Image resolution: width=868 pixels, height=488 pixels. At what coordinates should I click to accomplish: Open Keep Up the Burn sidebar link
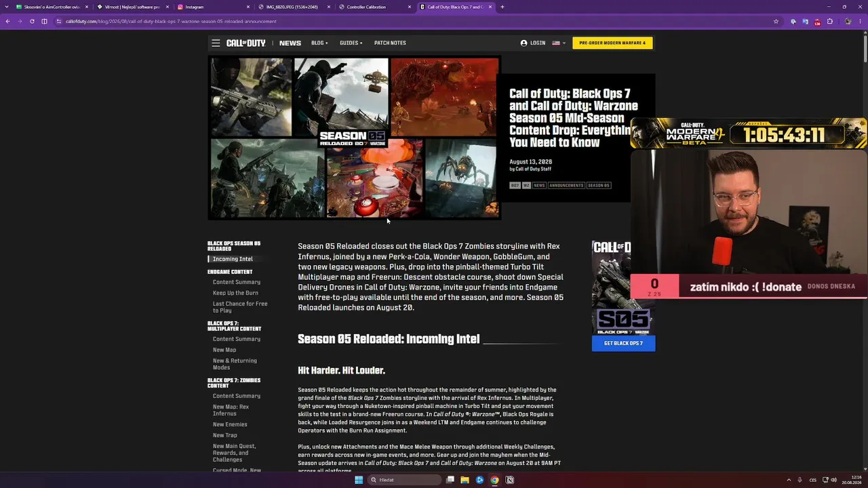(235, 293)
